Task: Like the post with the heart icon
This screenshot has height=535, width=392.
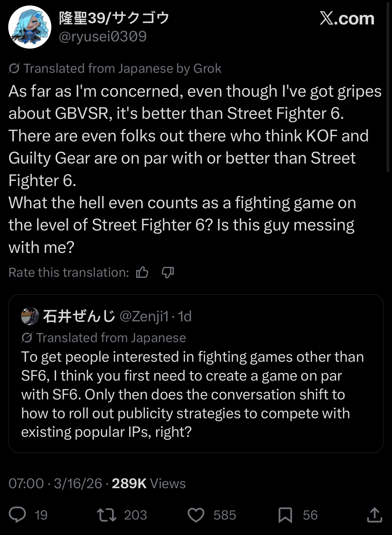Action: [x=196, y=515]
